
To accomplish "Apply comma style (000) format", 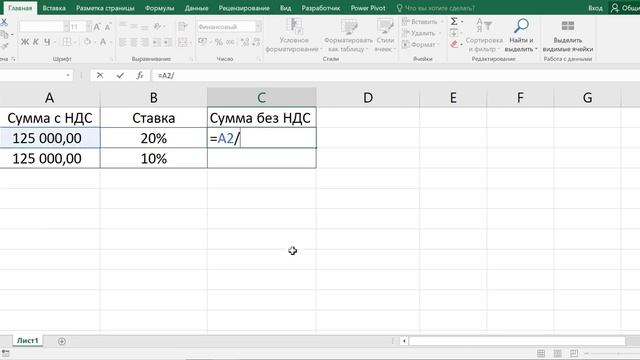I will pos(230,42).
